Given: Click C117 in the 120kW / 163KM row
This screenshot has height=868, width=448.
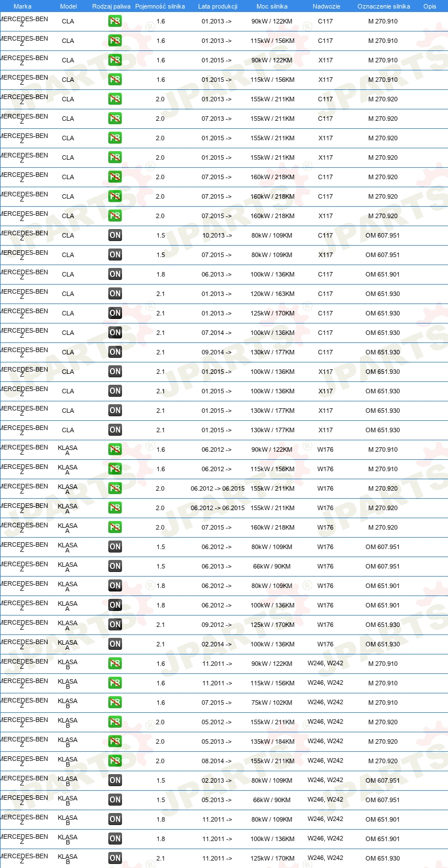Looking at the screenshot, I should point(325,294).
